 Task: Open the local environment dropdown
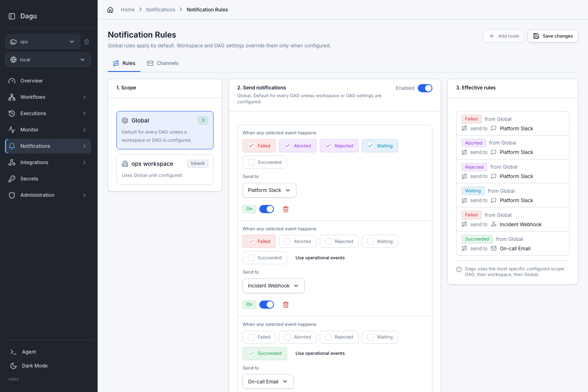click(x=48, y=60)
